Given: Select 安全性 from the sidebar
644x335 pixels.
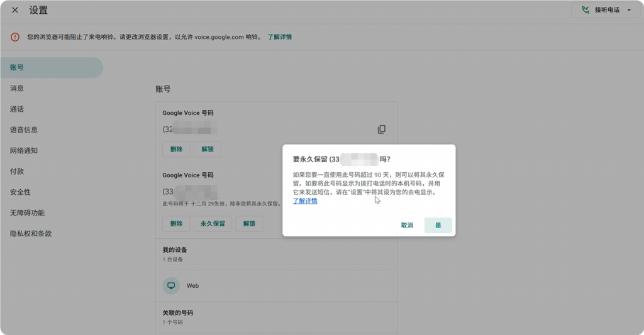Looking at the screenshot, I should 20,192.
